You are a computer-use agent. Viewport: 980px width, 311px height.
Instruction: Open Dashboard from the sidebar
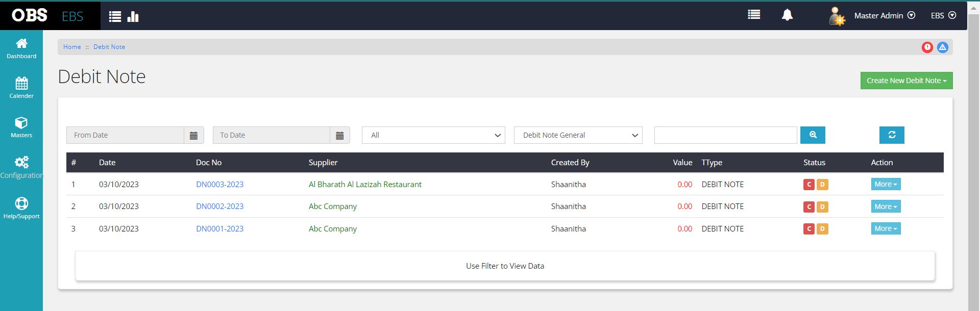click(21, 49)
